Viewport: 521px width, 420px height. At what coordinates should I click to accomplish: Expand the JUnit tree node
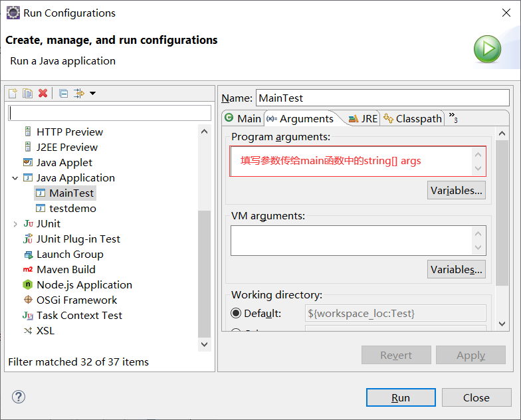point(15,224)
